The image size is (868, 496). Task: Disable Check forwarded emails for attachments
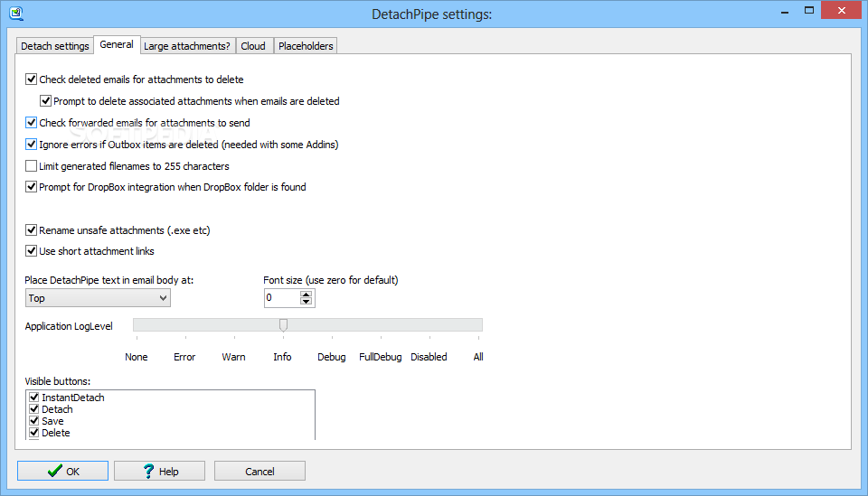31,122
